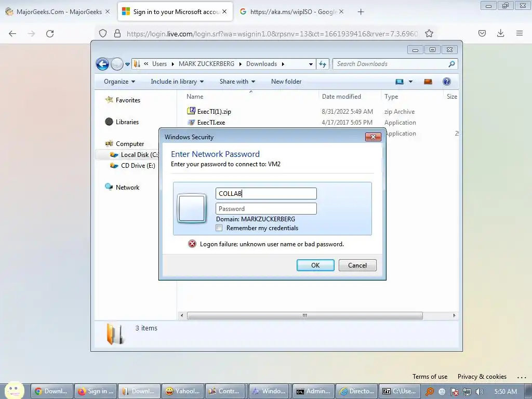Click the ExecTI.exe file icon

(191, 122)
